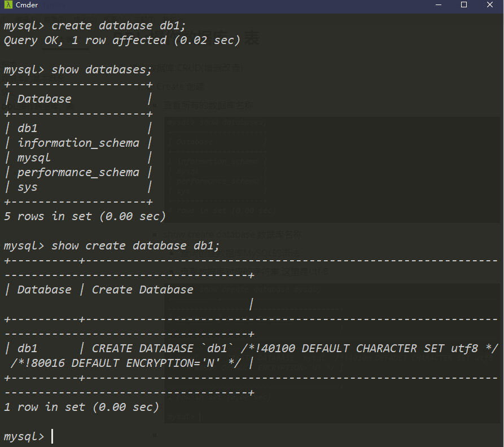
Task: Click 'show create database db1;' command
Action: tap(112, 246)
